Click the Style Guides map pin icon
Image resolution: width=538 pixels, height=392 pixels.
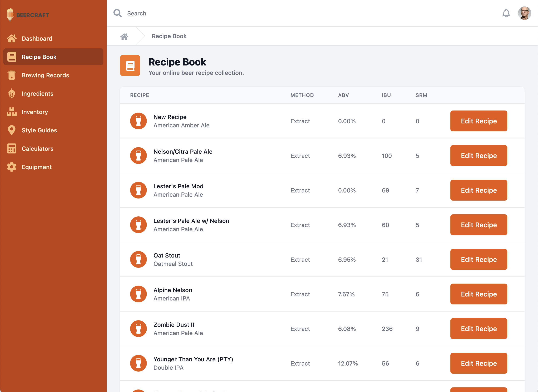[11, 130]
